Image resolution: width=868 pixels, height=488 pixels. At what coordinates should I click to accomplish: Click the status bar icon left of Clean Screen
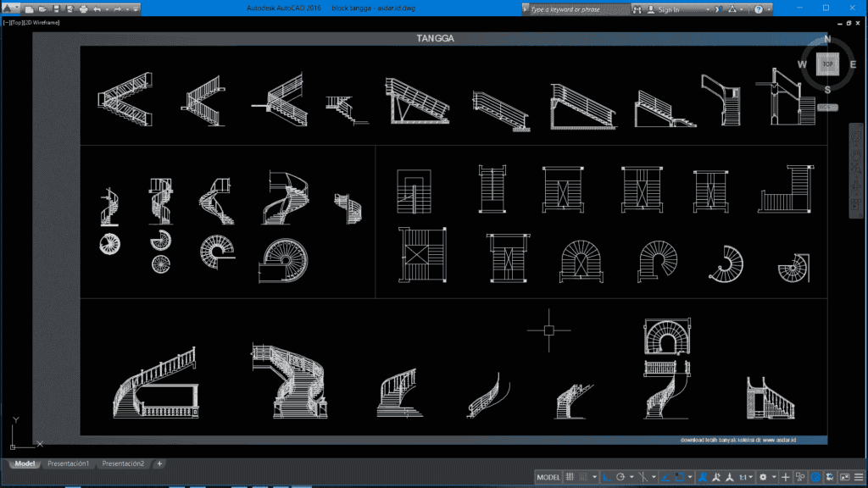830,477
